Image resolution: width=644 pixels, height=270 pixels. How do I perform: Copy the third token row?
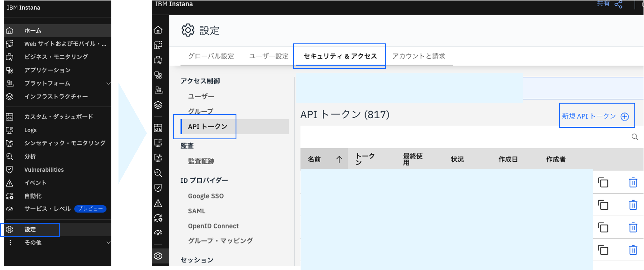[603, 227]
